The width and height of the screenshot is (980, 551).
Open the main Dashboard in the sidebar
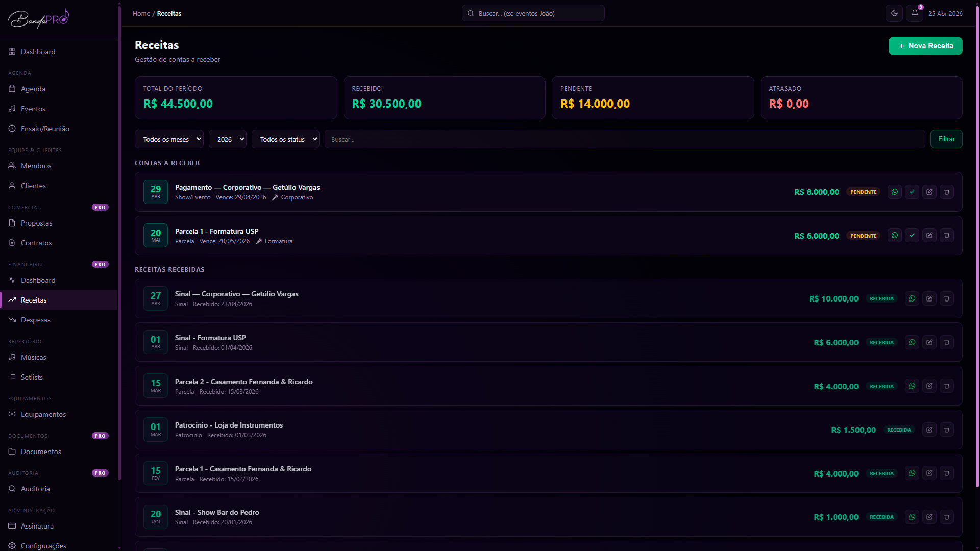pyautogui.click(x=59, y=52)
